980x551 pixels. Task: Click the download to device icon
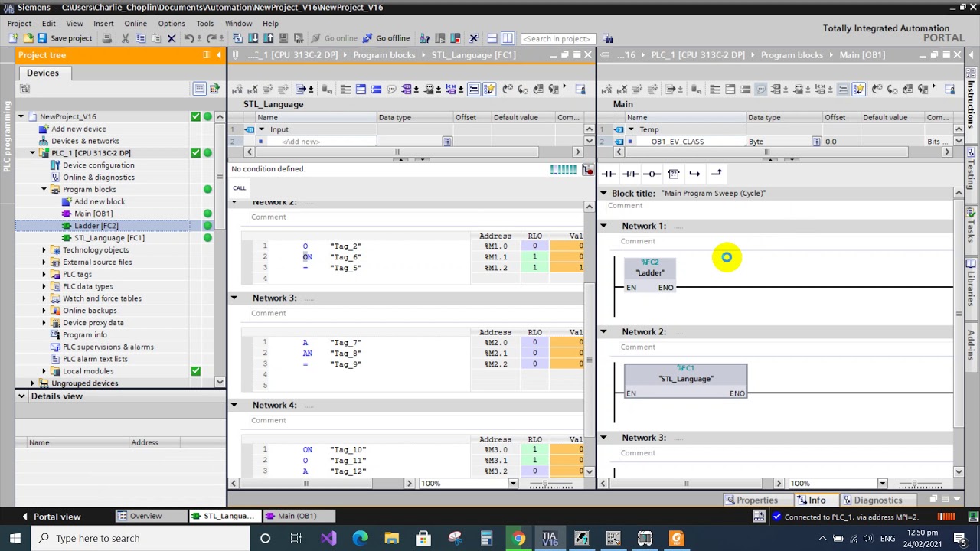[253, 38]
